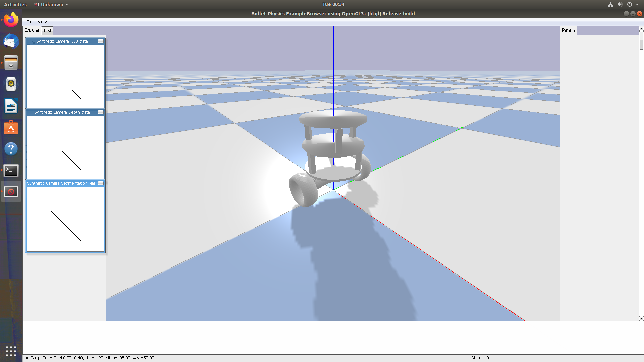This screenshot has width=644, height=362.
Task: Click the Synthetic Camera Depth data preview
Action: (65, 147)
